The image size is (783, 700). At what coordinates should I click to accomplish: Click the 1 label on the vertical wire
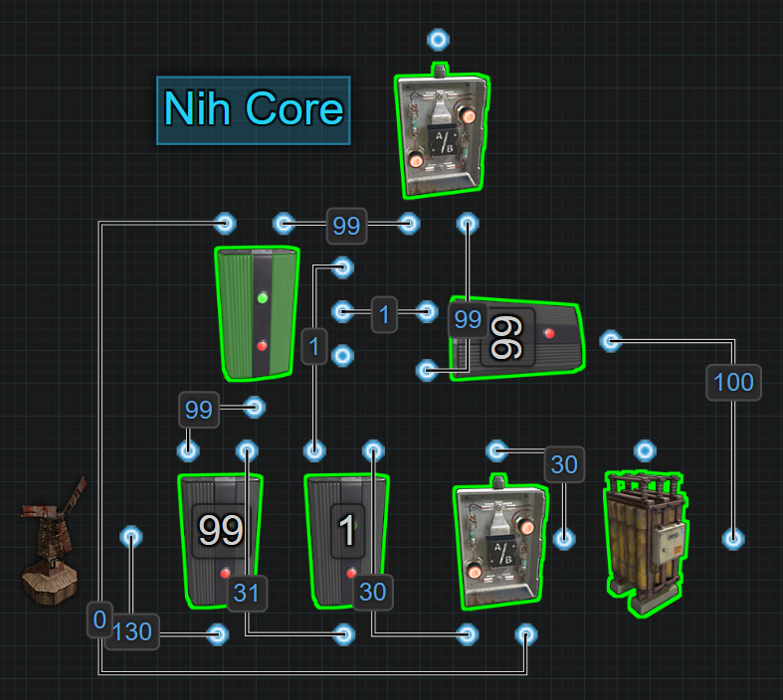point(314,346)
